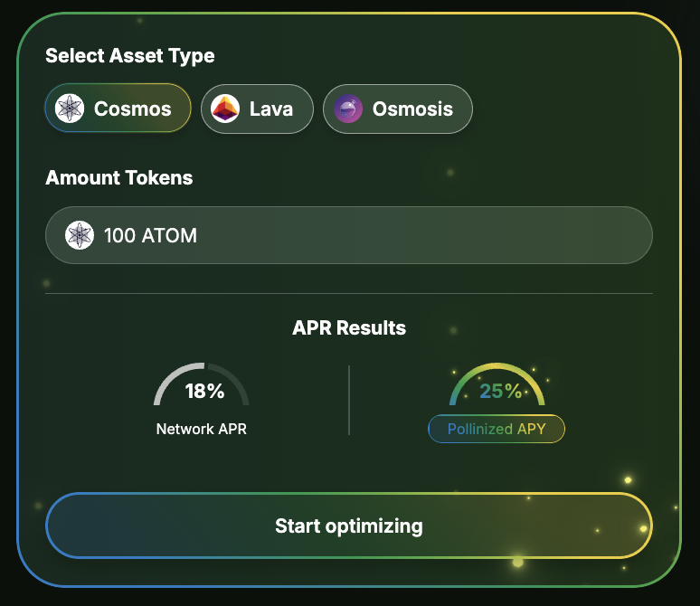Click the Select Asset Type heading
Image resolution: width=700 pixels, height=606 pixels.
click(130, 55)
